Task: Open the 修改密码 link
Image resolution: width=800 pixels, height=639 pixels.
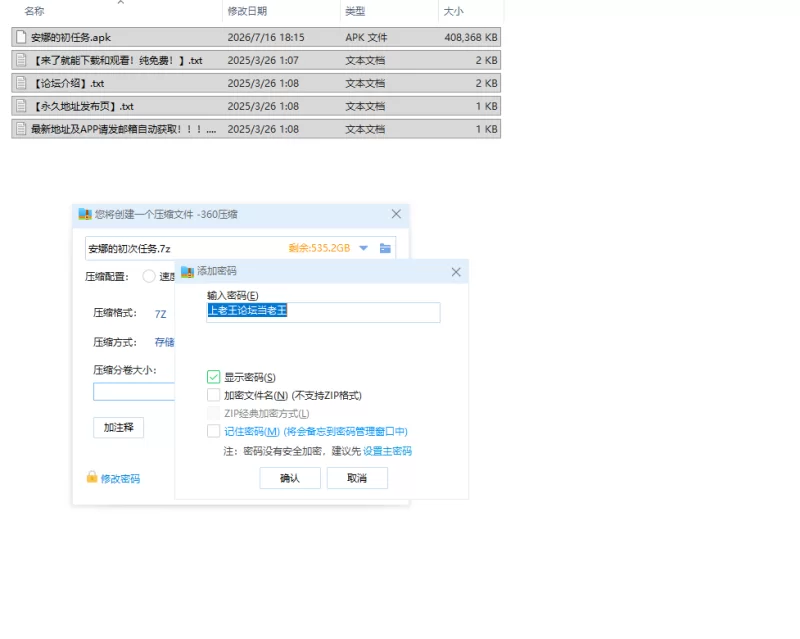Action: 120,479
